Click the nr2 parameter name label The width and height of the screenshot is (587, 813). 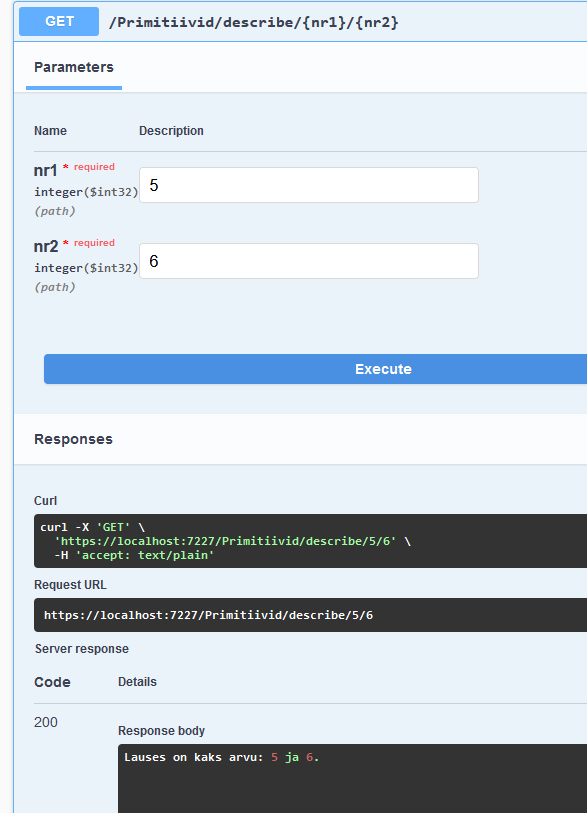tap(46, 246)
